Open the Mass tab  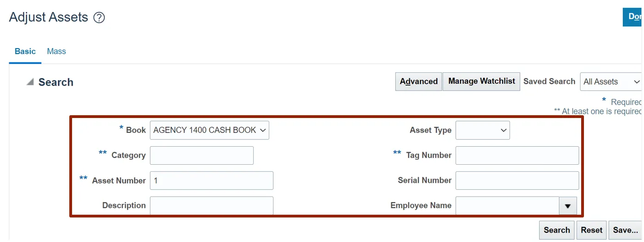coord(56,51)
